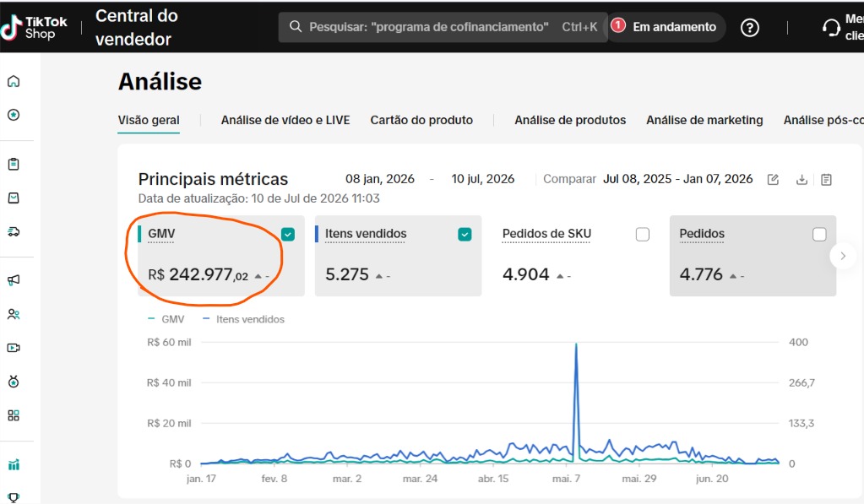Open the delivery truck shipping icon
864x504 pixels.
coord(14,232)
